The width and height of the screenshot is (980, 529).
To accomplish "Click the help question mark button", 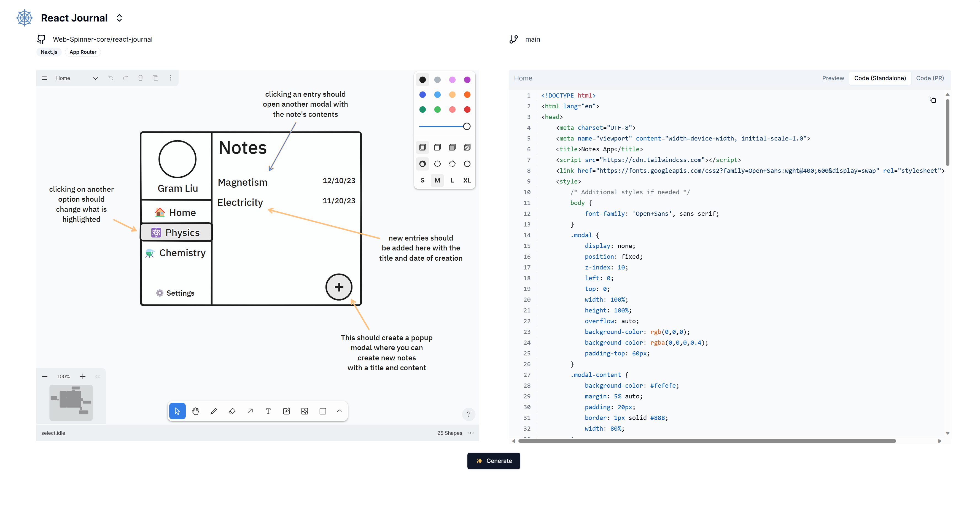I will 469,415.
